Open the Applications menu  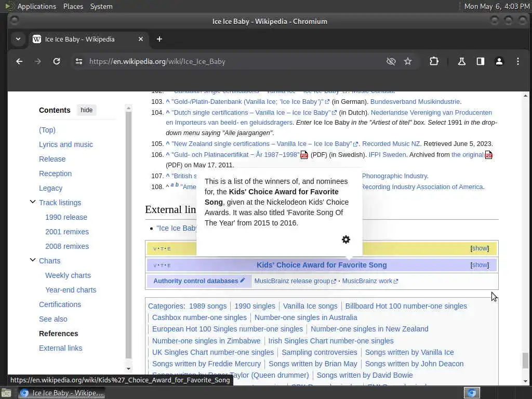click(x=37, y=6)
